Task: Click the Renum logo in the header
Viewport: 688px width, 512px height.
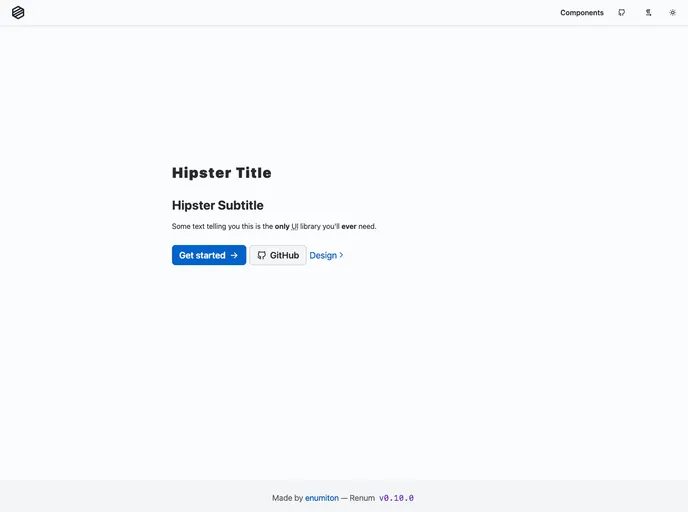Action: pyautogui.click(x=18, y=13)
